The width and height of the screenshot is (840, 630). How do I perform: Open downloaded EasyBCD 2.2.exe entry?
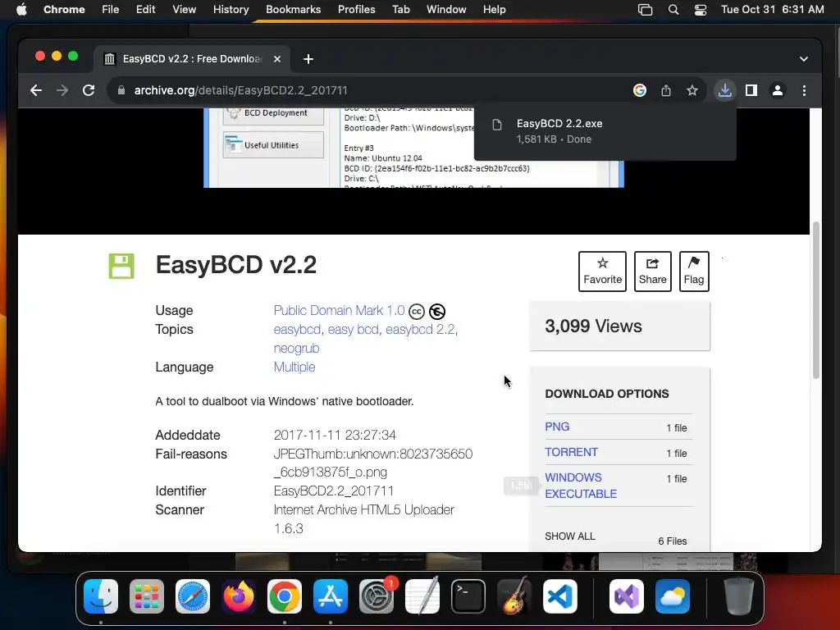point(605,131)
